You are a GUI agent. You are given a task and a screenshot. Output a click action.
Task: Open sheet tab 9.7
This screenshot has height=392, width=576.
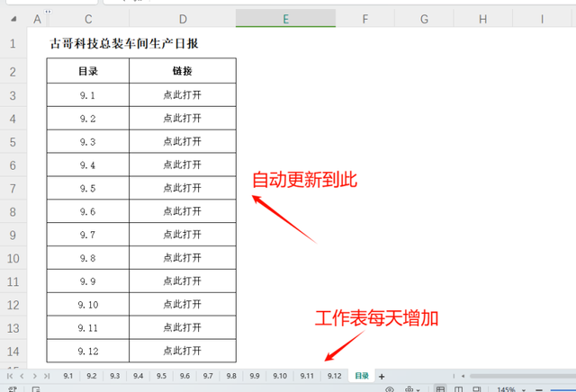point(208,376)
